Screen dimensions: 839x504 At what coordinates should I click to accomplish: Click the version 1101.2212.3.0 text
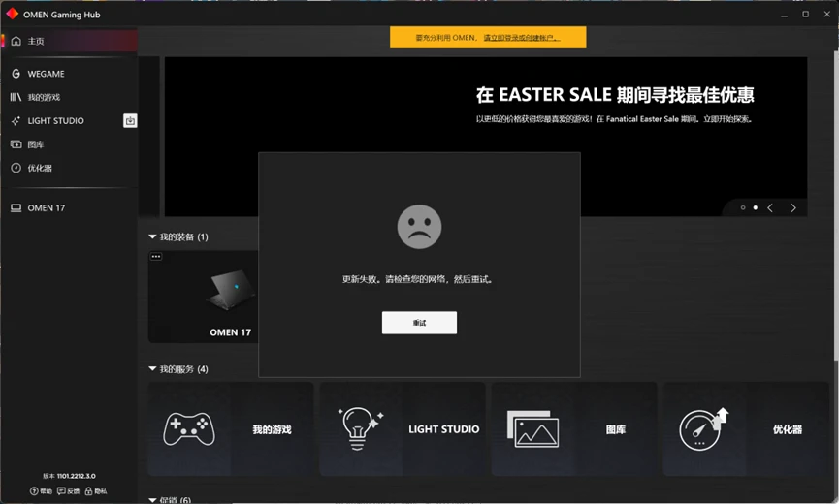click(69, 476)
